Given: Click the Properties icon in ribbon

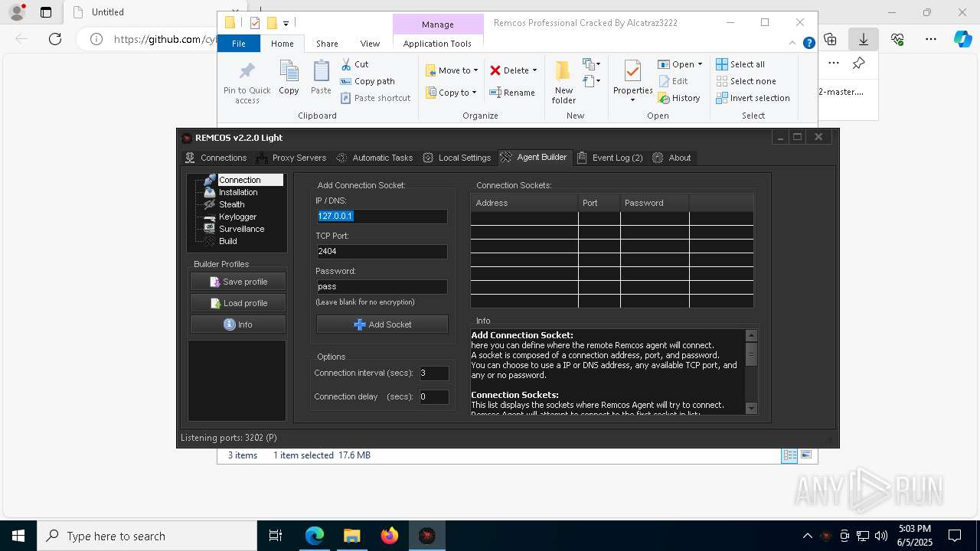Looking at the screenshot, I should pos(632,71).
